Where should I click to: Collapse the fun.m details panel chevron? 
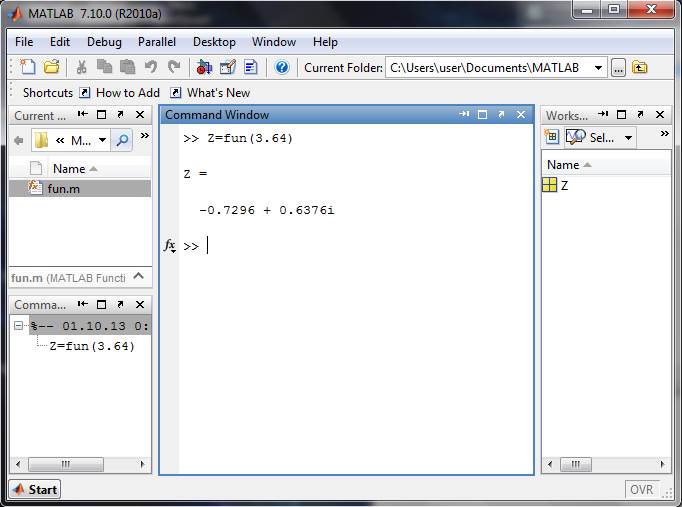coord(139,276)
